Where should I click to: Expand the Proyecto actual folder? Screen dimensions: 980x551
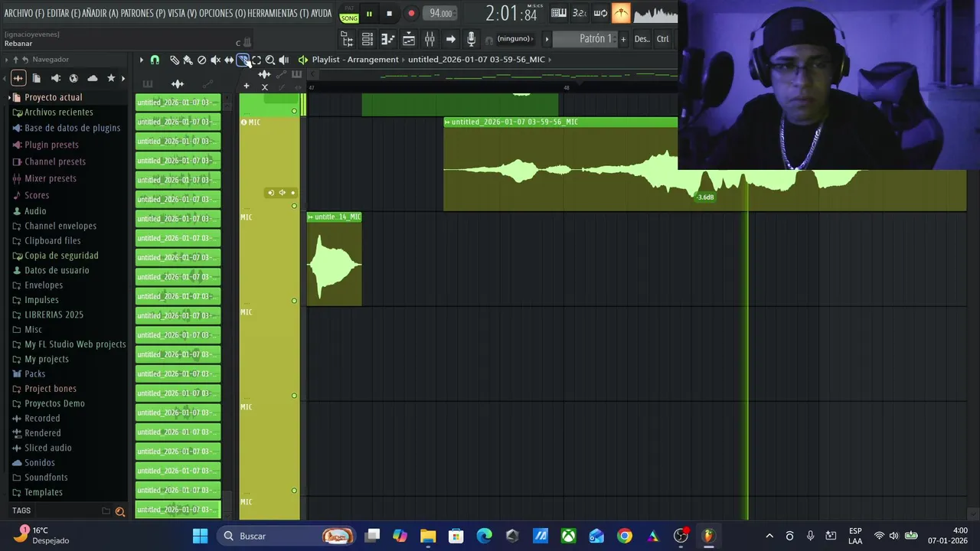[x=53, y=97]
